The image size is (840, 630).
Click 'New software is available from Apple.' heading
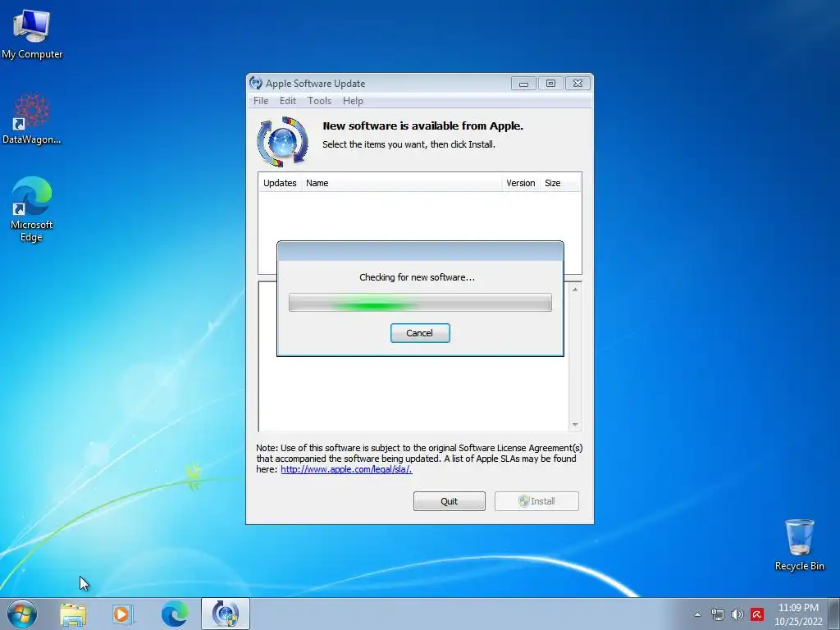pyautogui.click(x=422, y=126)
